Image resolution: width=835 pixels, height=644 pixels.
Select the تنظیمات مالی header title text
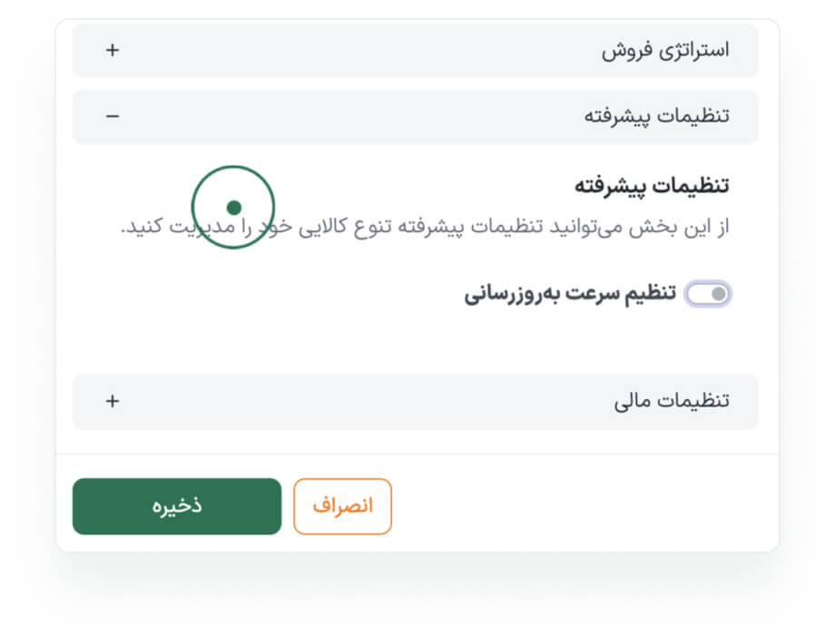point(673,400)
